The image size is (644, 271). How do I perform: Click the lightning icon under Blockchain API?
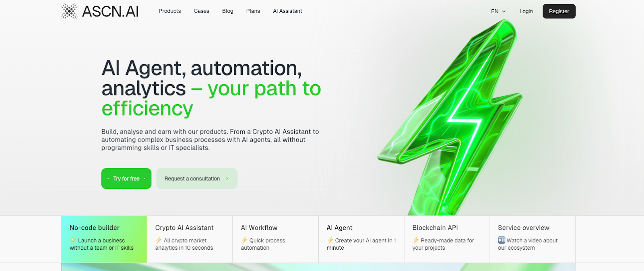(x=416, y=240)
